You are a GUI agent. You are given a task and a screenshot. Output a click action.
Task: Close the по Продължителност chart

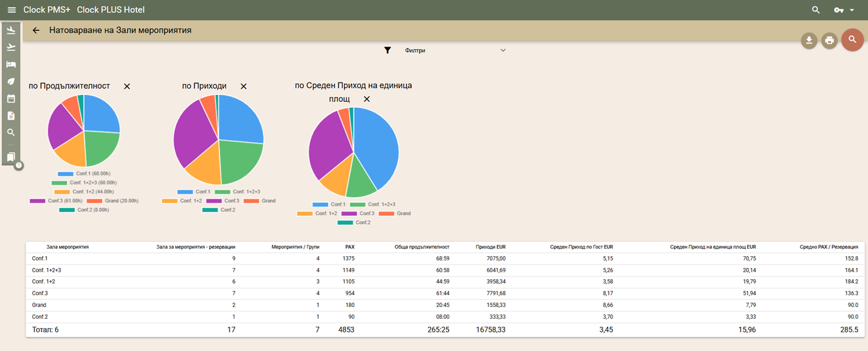click(127, 86)
